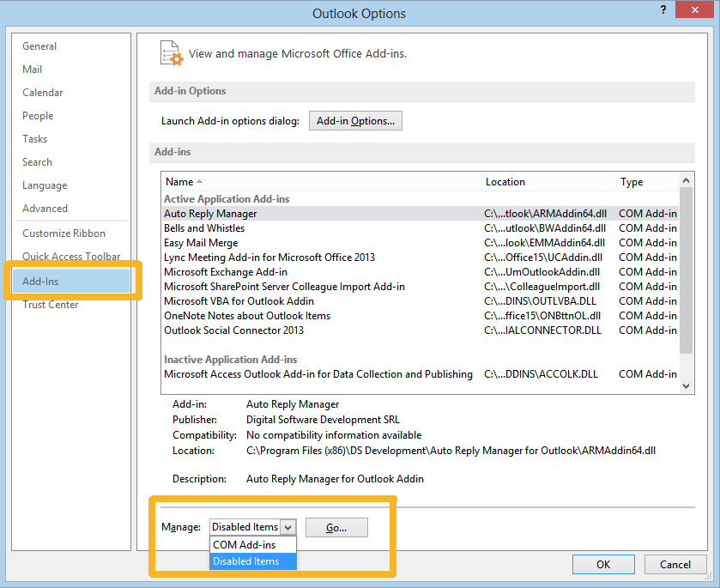Image resolution: width=720 pixels, height=588 pixels.
Task: Open the Advanced options page
Action: 45,208
